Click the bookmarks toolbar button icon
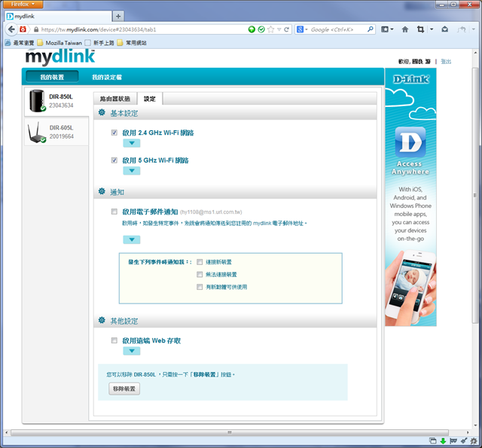The image size is (482, 448). (x=385, y=29)
